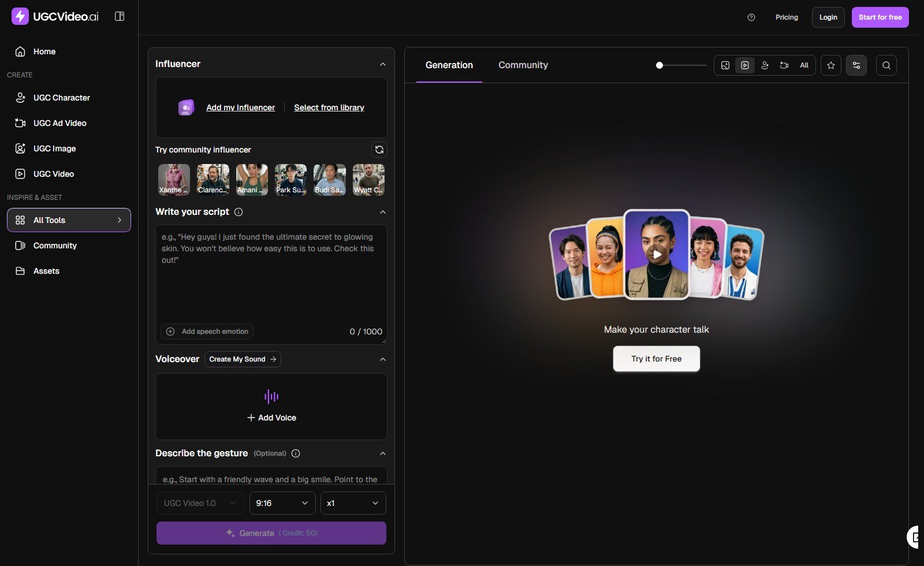
Task: Collapse the Influencer section
Action: click(383, 64)
